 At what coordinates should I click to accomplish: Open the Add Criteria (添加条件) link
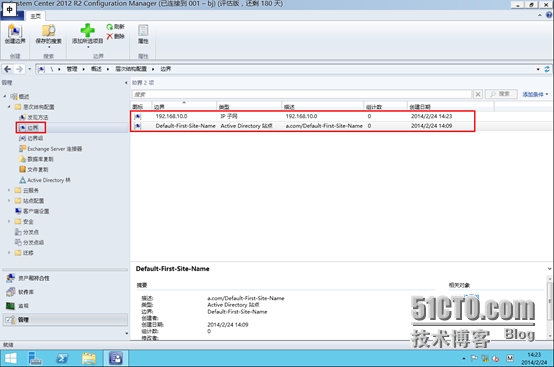coord(535,94)
